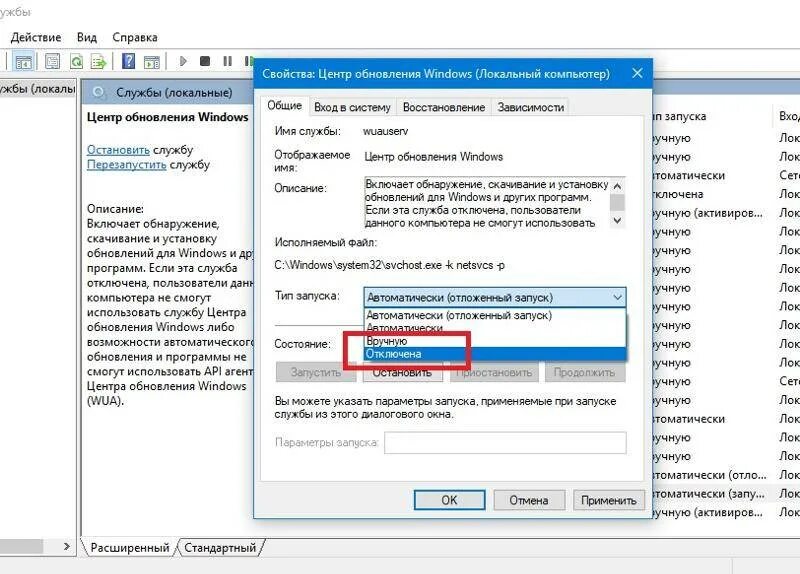Open the Зависимости tab

(531, 107)
